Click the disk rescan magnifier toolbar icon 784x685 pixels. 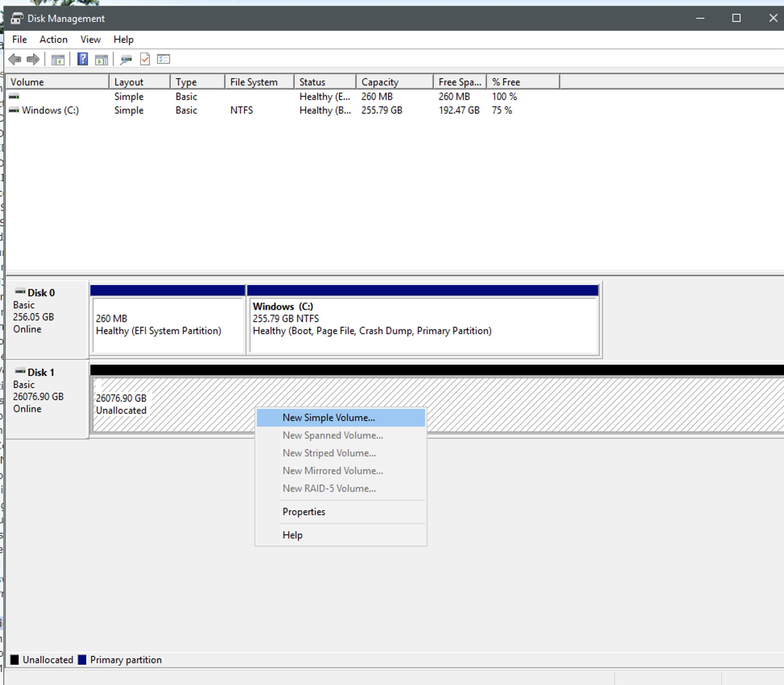126,60
